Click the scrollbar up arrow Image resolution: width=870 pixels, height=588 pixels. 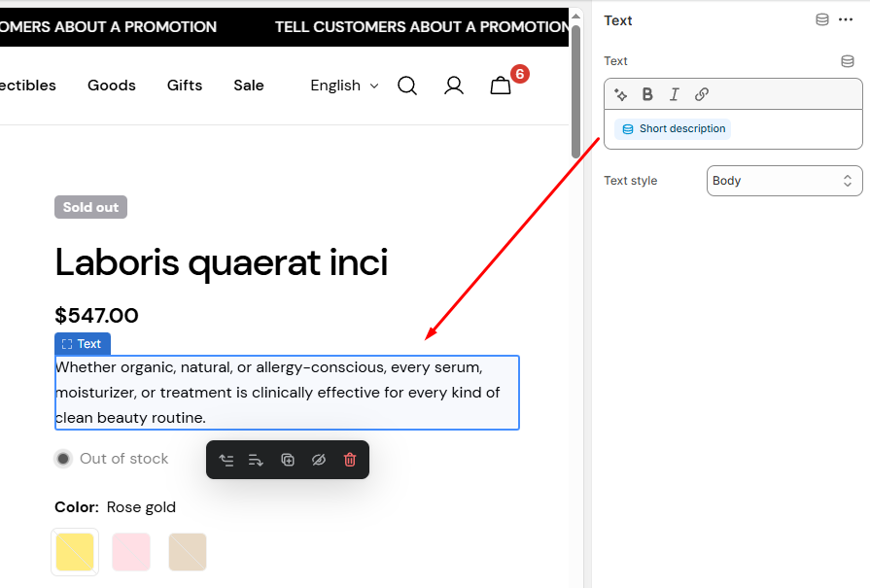[x=575, y=16]
